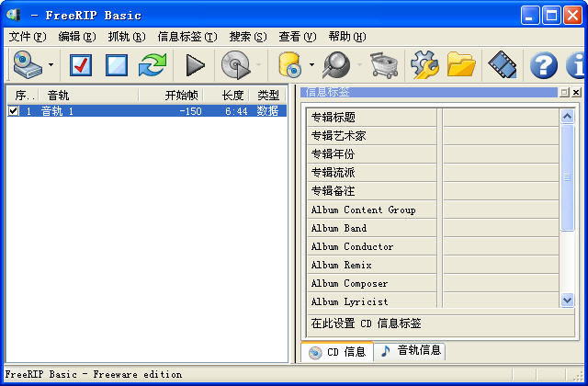588x386 pixels.
Task: Open the CD drive dropdown arrow
Action: tap(51, 64)
